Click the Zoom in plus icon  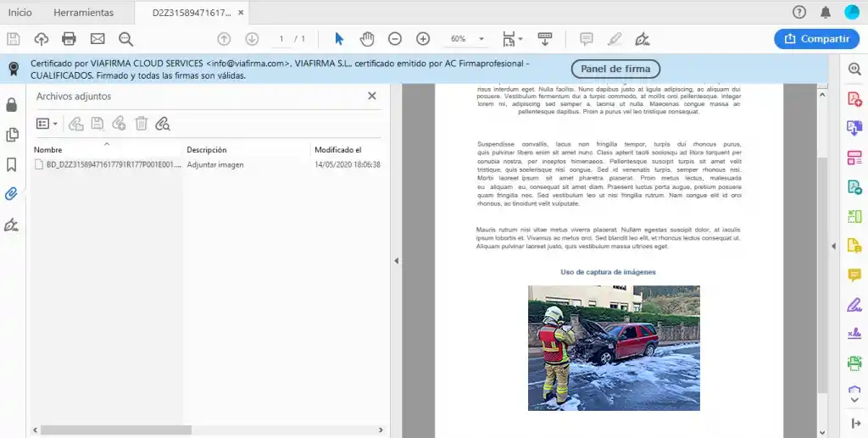(x=423, y=39)
